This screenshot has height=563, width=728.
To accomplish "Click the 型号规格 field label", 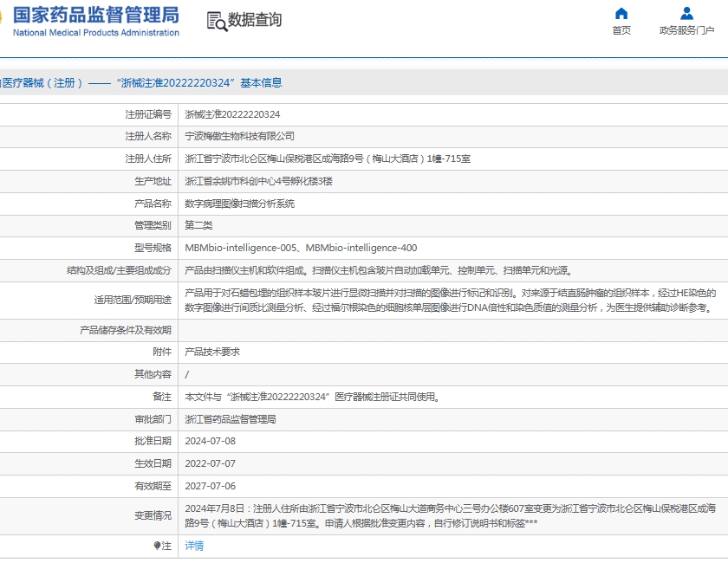I will coord(153,248).
